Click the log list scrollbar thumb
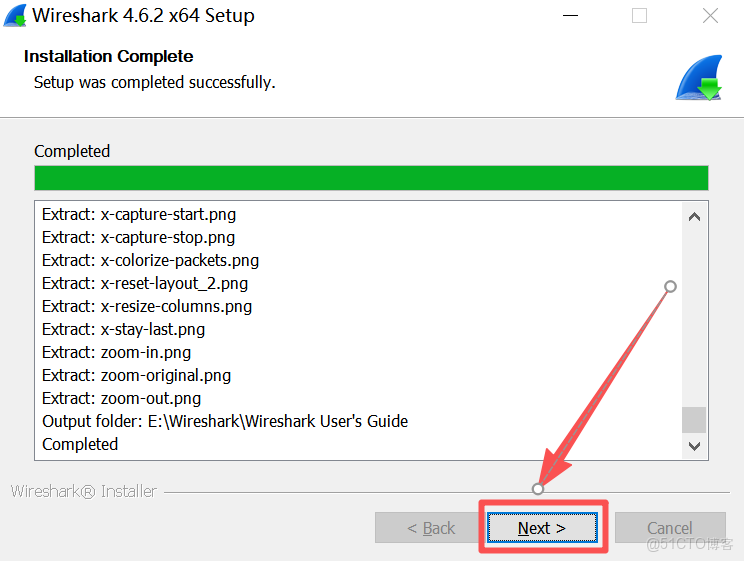 [x=694, y=419]
